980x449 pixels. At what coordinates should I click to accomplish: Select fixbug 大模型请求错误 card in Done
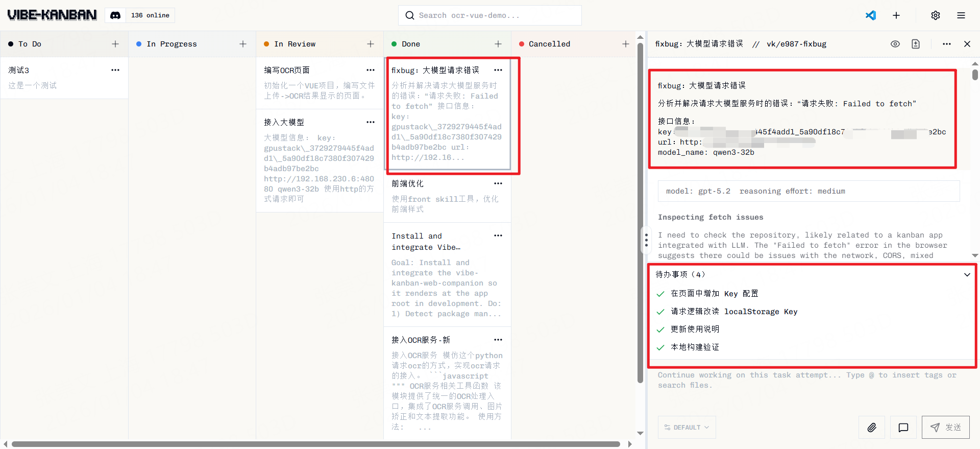(x=447, y=113)
